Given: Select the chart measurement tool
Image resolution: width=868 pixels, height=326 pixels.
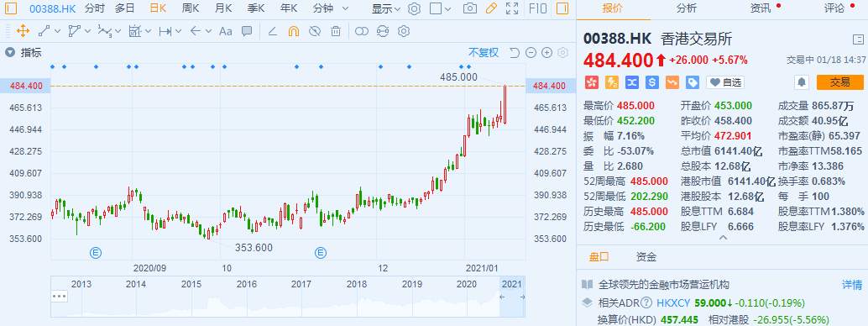Looking at the screenshot, I should point(135,31).
